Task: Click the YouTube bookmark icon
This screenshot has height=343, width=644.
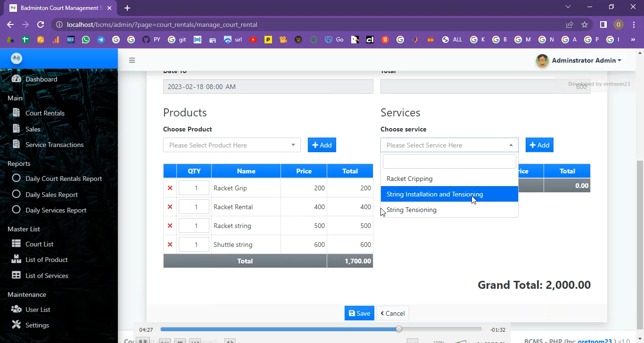Action: tap(253, 40)
